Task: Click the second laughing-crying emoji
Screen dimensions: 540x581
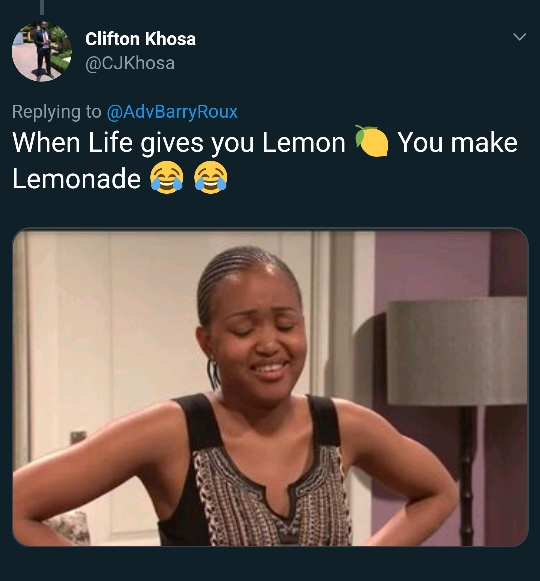Action: 211,177
